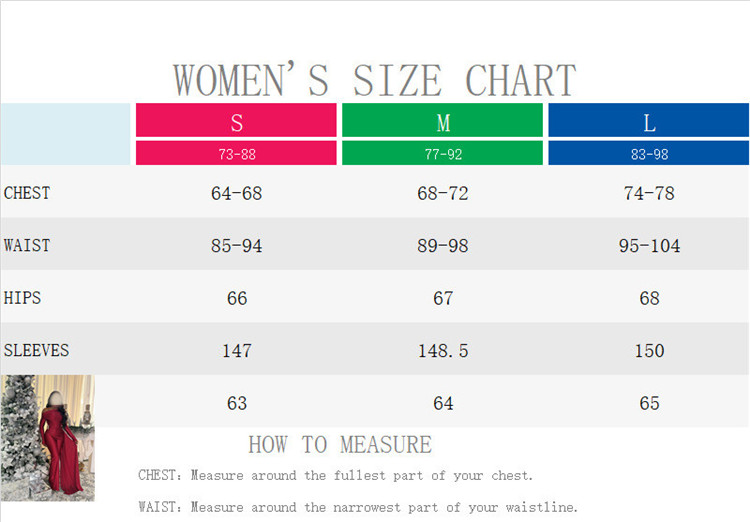Select the green 77-92 range cell
The width and height of the screenshot is (750, 522).
[x=442, y=154]
